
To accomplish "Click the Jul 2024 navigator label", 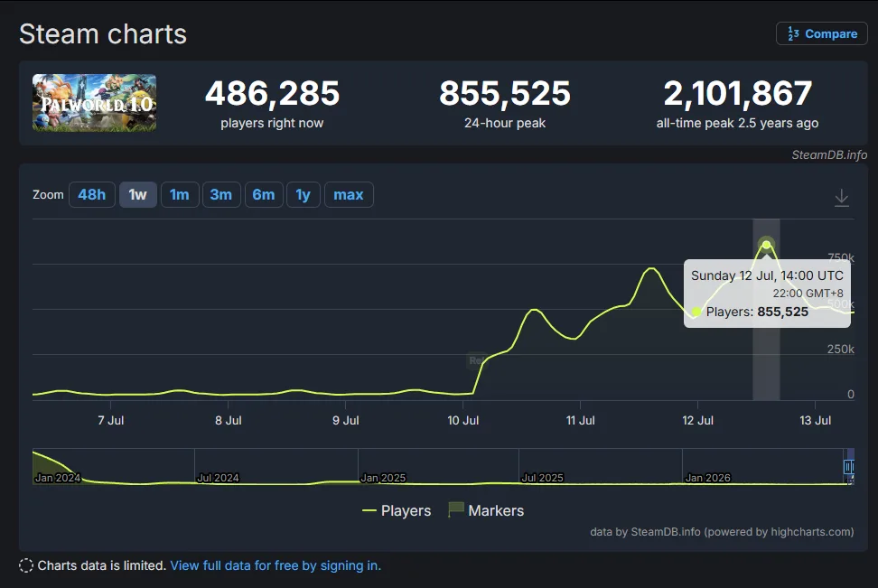I will tap(218, 478).
